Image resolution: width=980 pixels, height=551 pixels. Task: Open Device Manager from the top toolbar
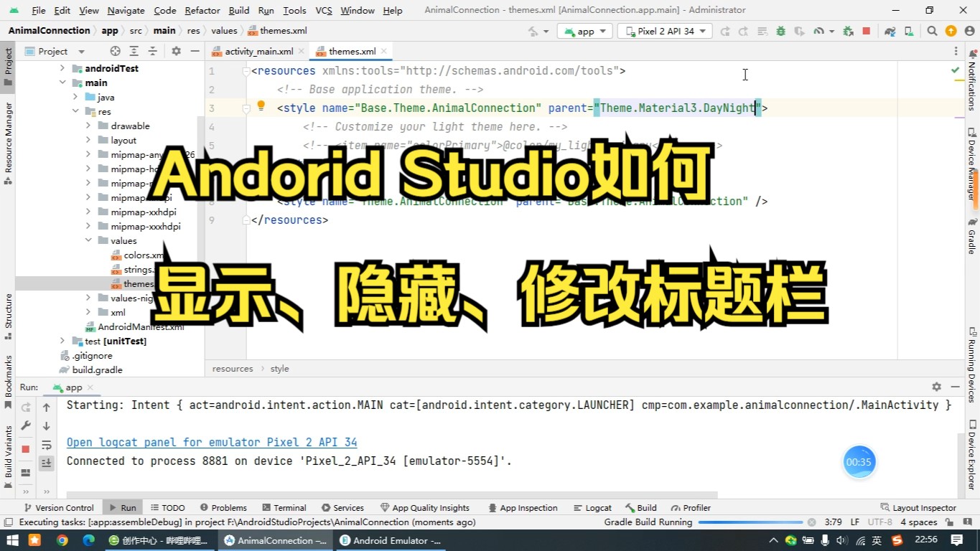pos(910,31)
